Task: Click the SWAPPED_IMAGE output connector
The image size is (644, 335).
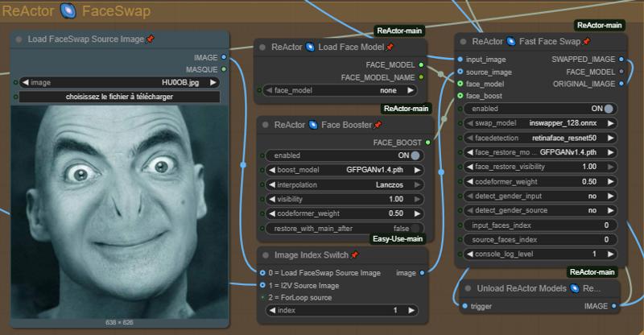Action: (621, 59)
